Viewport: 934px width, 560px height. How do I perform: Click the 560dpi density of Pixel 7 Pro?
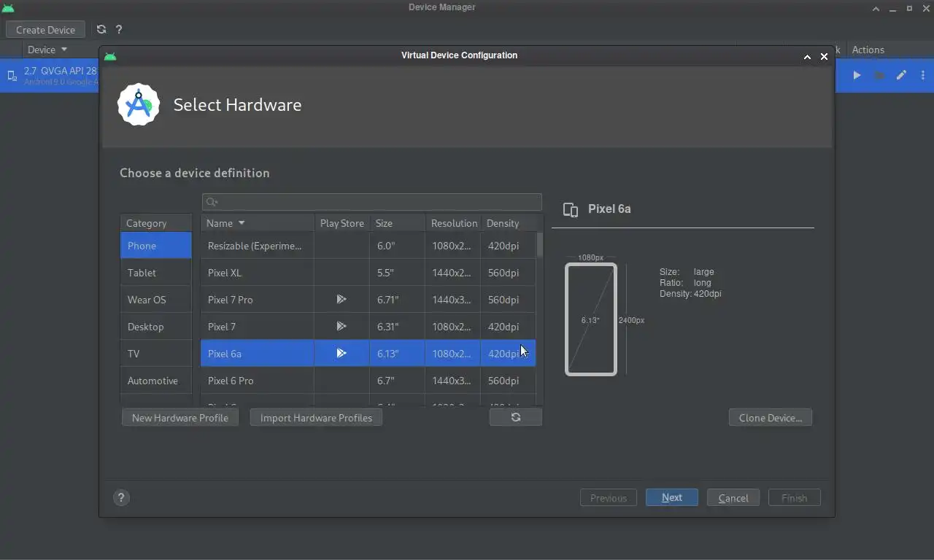coord(508,300)
